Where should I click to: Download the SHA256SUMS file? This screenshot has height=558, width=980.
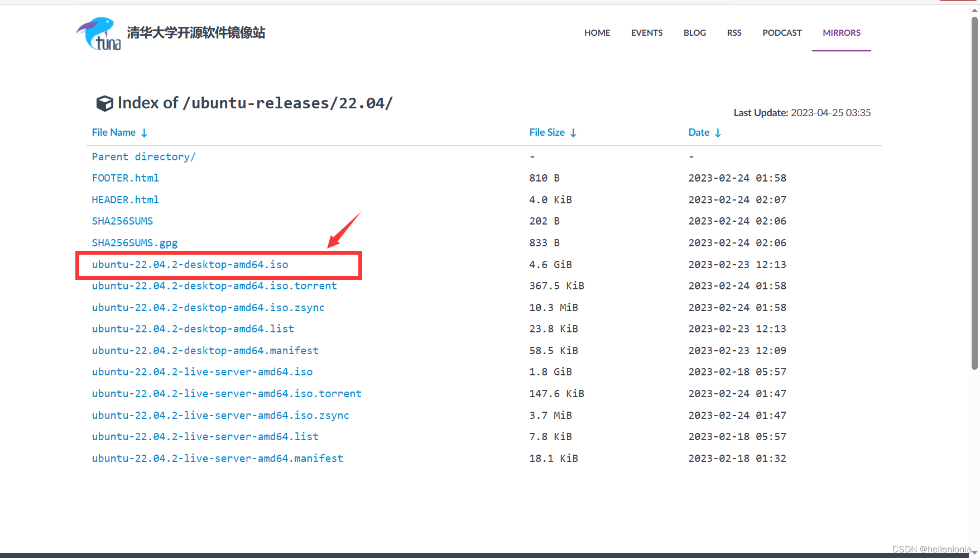tap(122, 221)
